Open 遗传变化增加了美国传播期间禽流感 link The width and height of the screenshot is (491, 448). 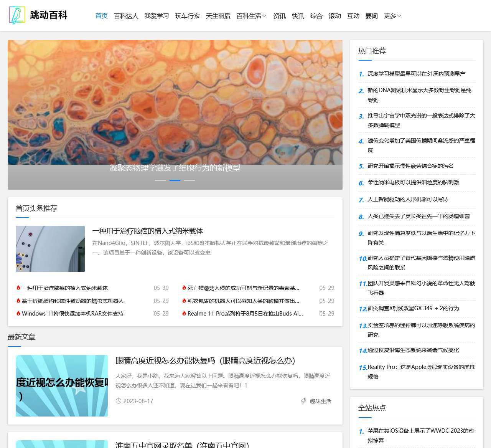(x=421, y=145)
